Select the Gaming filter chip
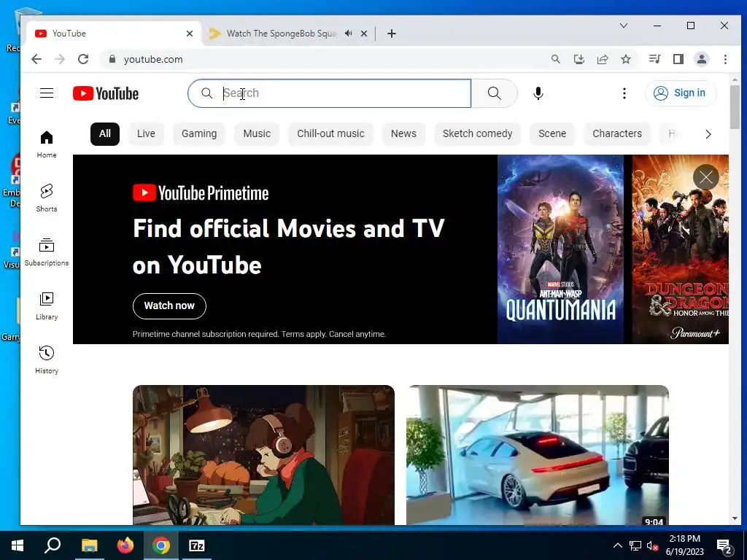Viewport: 747px width, 560px height. click(199, 134)
